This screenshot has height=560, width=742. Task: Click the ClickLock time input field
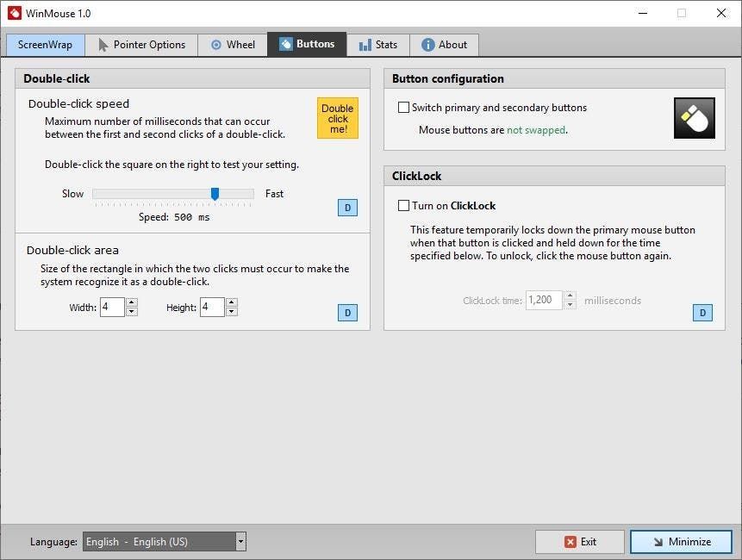(544, 300)
